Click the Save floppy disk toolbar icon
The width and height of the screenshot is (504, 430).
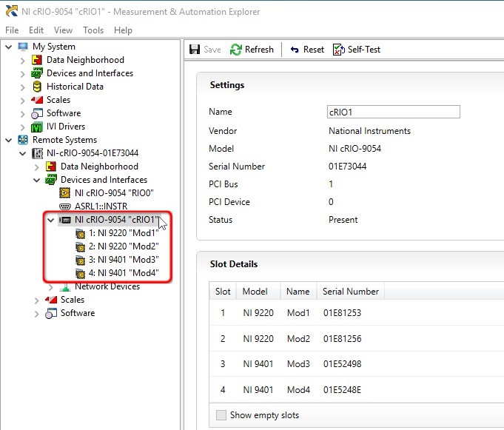pos(195,50)
